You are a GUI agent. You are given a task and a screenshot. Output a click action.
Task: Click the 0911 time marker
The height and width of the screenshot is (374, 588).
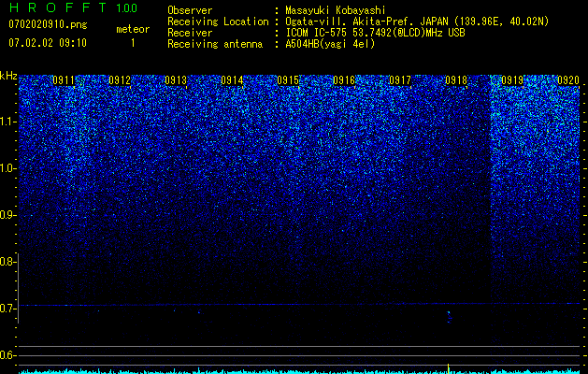64,80
